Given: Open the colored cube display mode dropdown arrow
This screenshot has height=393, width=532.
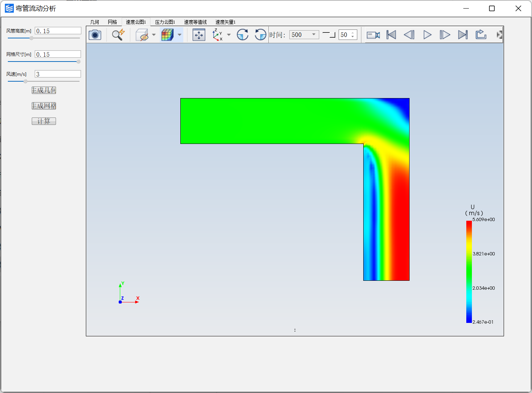Looking at the screenshot, I should (x=180, y=35).
